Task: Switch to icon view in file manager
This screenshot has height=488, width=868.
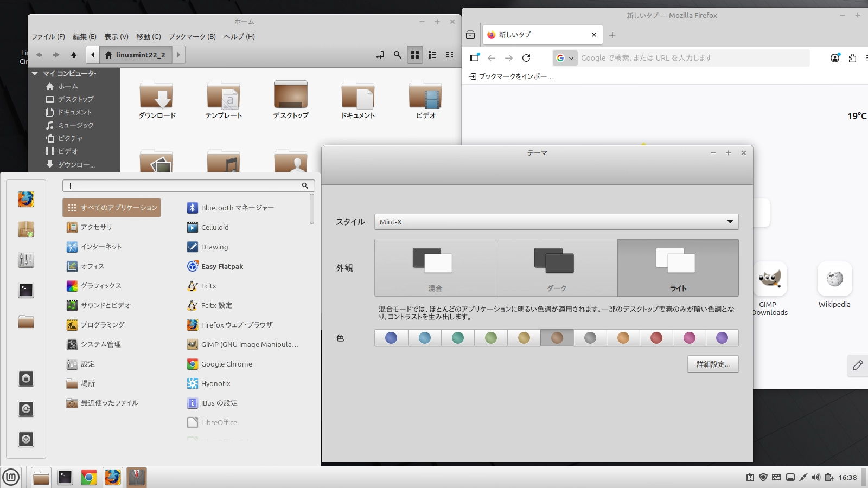Action: coord(415,55)
